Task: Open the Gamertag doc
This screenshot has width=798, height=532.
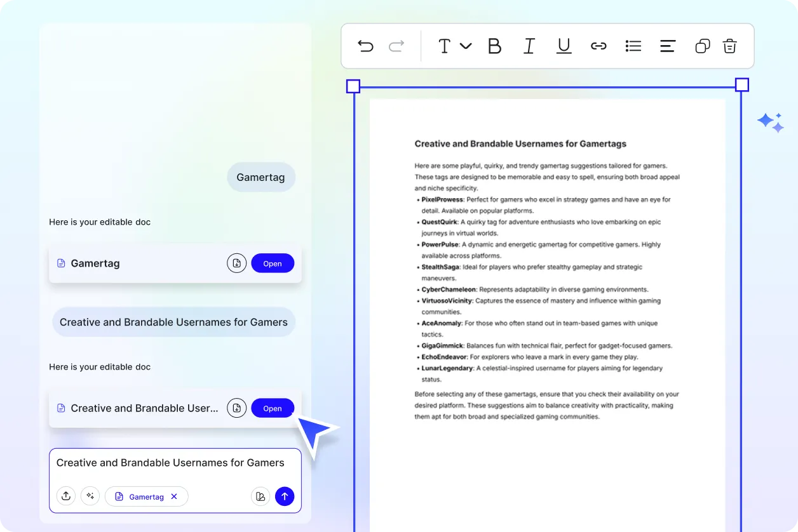Action: (x=273, y=263)
